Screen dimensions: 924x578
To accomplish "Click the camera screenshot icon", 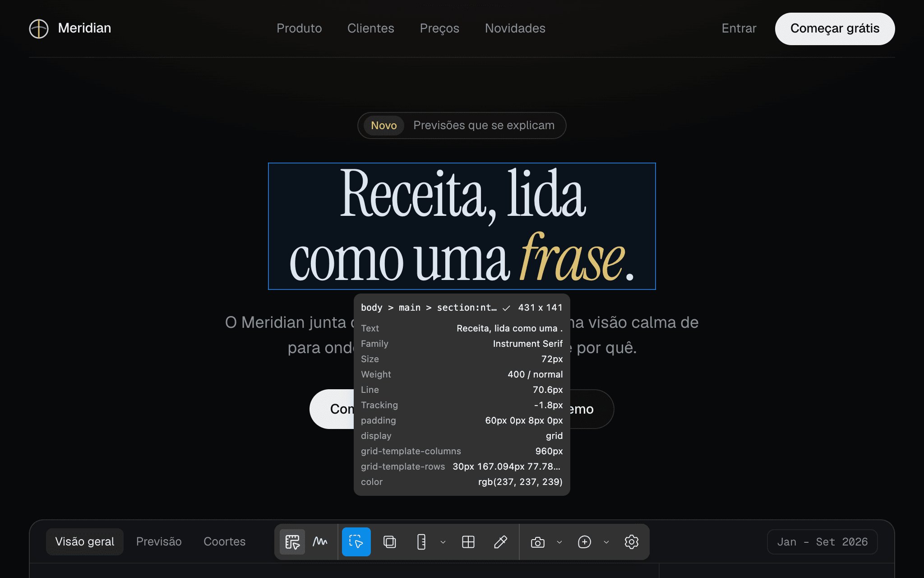I will [x=538, y=542].
